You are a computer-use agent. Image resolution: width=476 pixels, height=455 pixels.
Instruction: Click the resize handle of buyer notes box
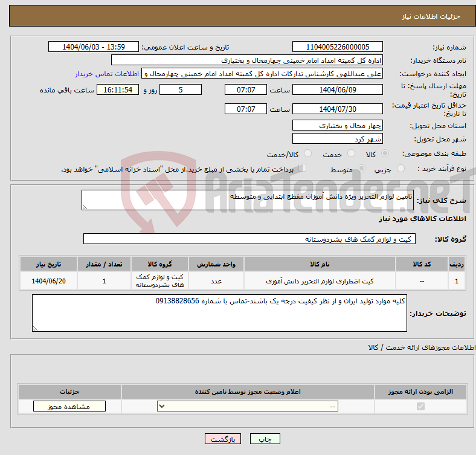(x=35, y=328)
